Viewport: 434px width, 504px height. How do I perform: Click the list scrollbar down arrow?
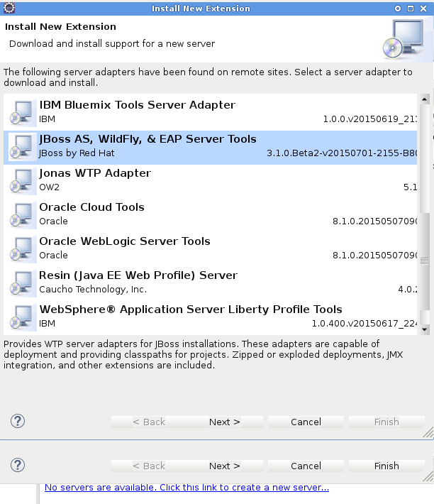tap(424, 329)
